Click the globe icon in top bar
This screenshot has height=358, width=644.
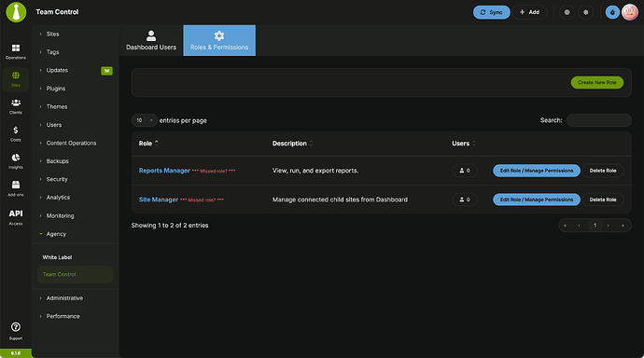tap(567, 12)
